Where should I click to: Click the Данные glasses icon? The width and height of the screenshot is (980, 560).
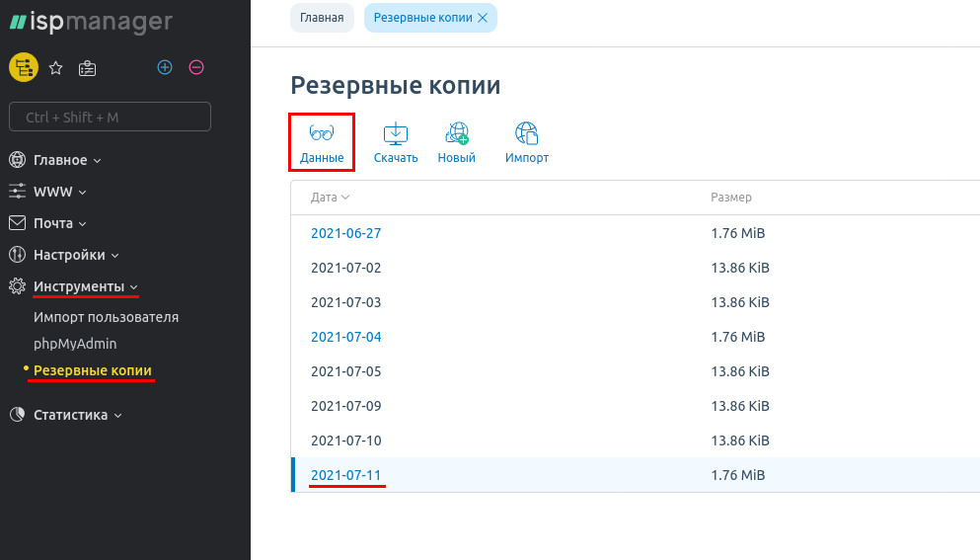click(x=322, y=133)
